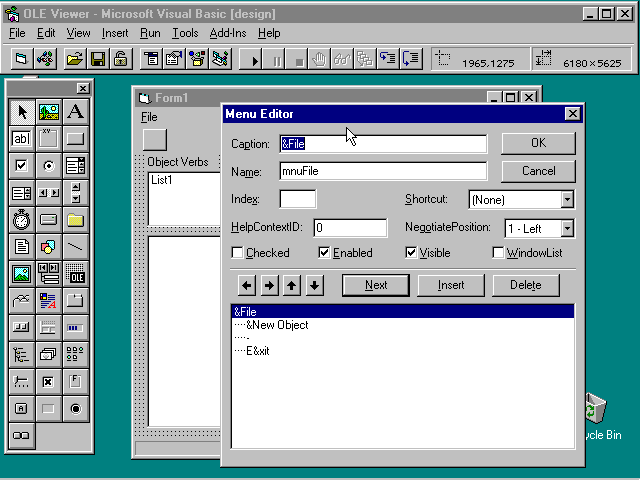Image resolution: width=640 pixels, height=480 pixels.
Task: Select the E&xit entry in menu list
Action: click(x=257, y=351)
